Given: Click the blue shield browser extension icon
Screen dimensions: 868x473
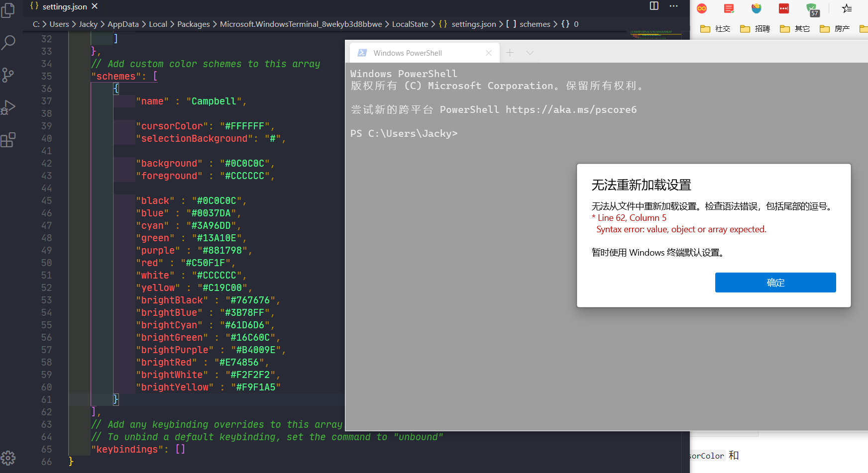Looking at the screenshot, I should tap(757, 8).
